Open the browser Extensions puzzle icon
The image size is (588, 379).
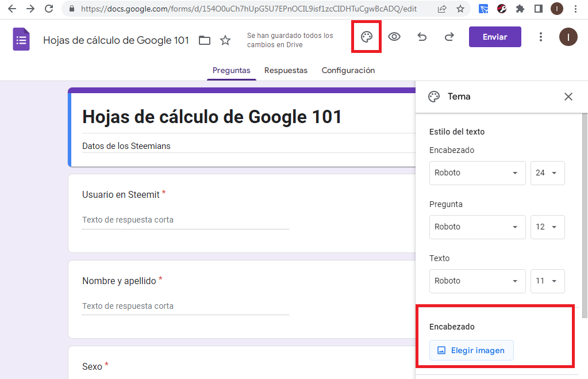pos(520,9)
